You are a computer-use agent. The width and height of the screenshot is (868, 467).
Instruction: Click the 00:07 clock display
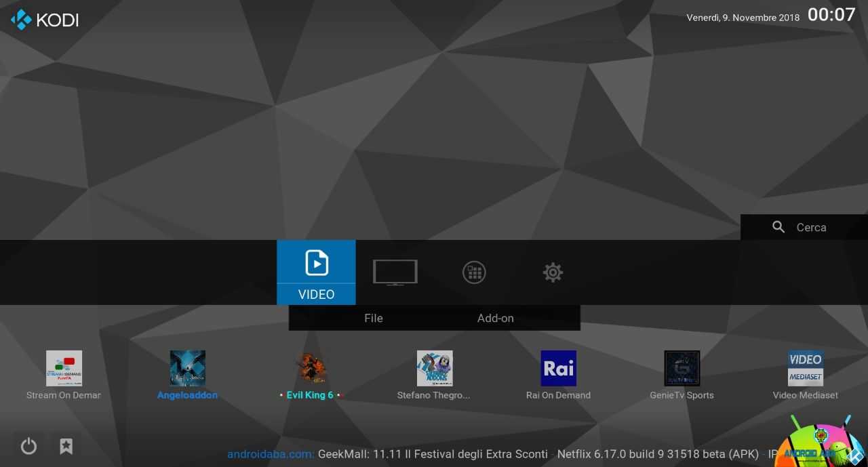[831, 15]
